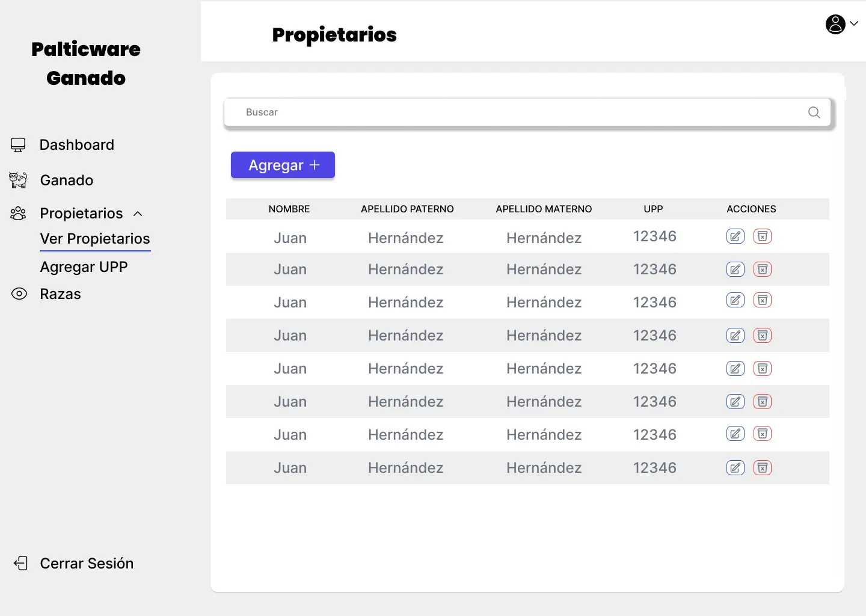The image size is (866, 616).
Task: Go to Agregar UPP submenu item
Action: click(x=84, y=266)
